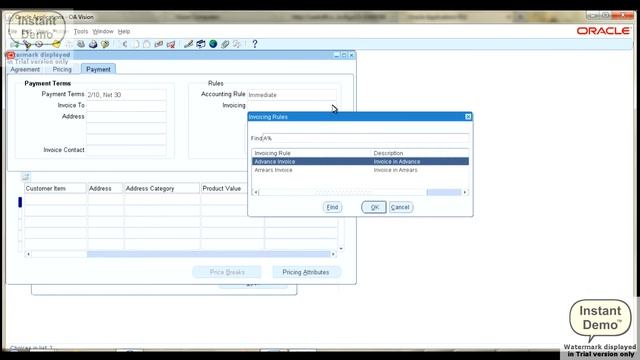Click the first Address field
The width and height of the screenshot is (640, 360).
(x=126, y=117)
